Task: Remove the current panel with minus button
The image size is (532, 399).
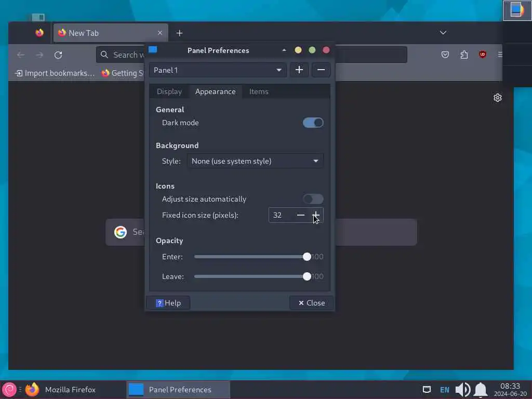Action: 321,70
